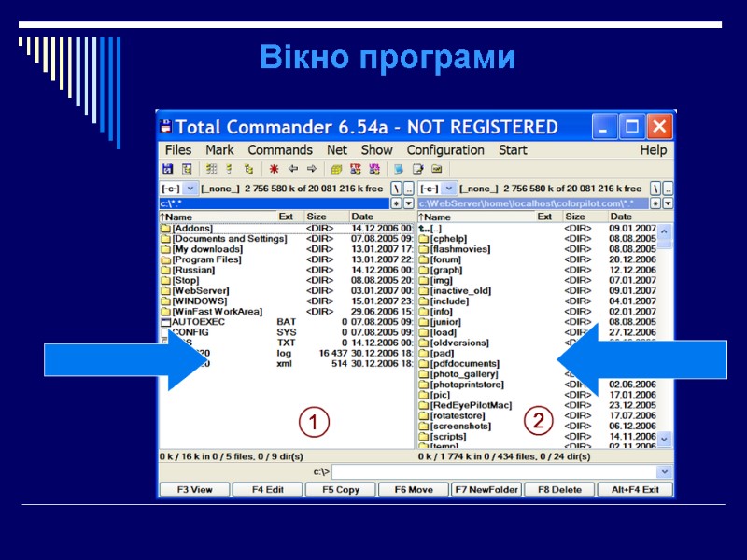Viewport: 747px width, 560px height.
Task: Open the directory tree dialog icon
Action: (187, 169)
